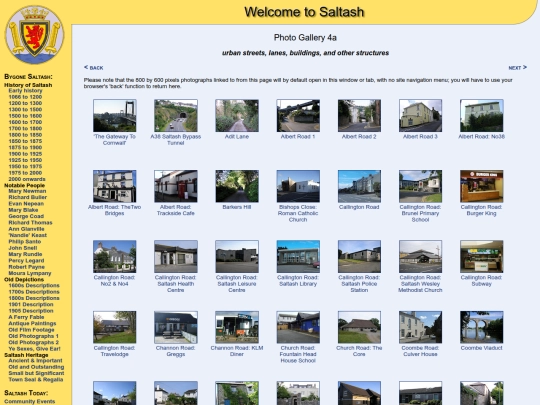Open the Travelodge thumbnail
This screenshot has width=540, height=405.
(x=115, y=327)
